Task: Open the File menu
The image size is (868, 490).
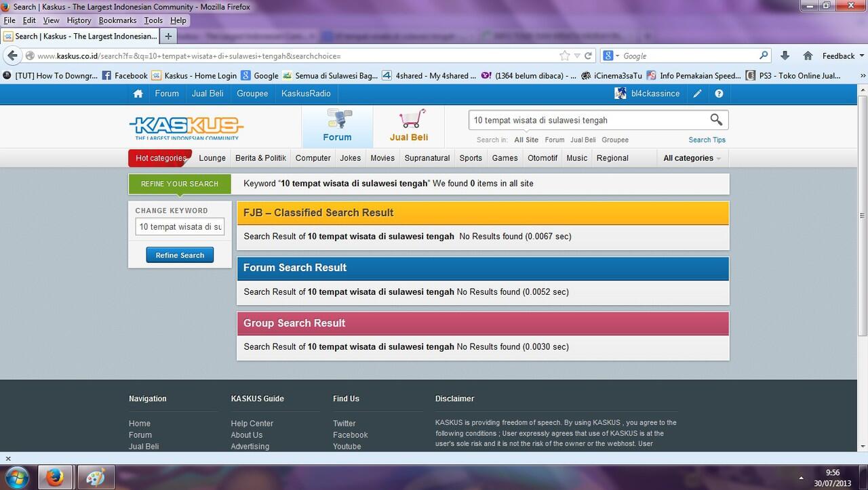Action: (x=9, y=20)
